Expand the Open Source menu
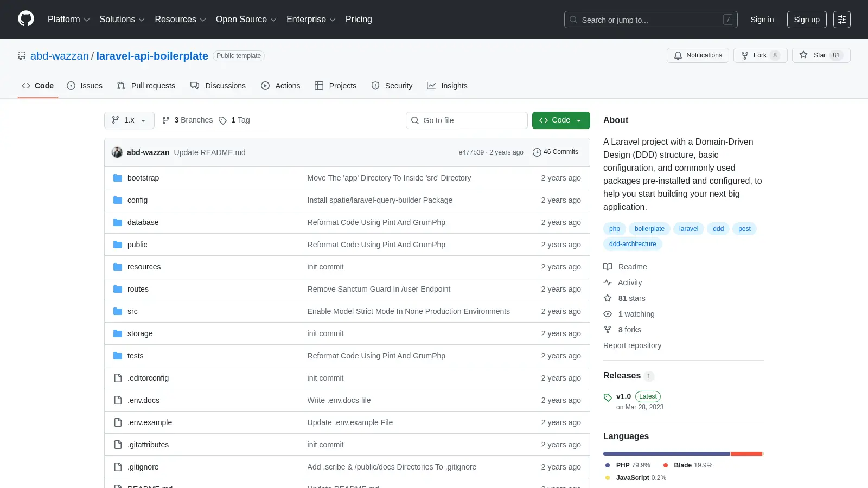Screen dimensions: 868x488 (246, 20)
